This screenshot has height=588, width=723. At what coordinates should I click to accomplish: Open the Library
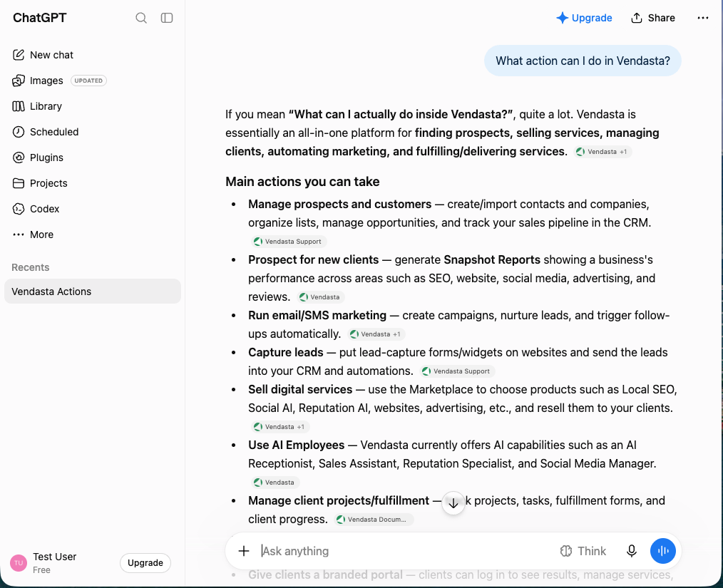(37, 106)
